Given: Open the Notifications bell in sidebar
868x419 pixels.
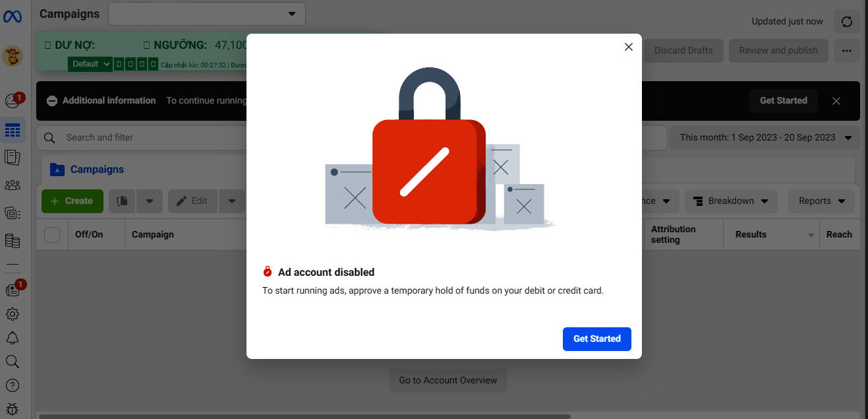Looking at the screenshot, I should (x=13, y=338).
